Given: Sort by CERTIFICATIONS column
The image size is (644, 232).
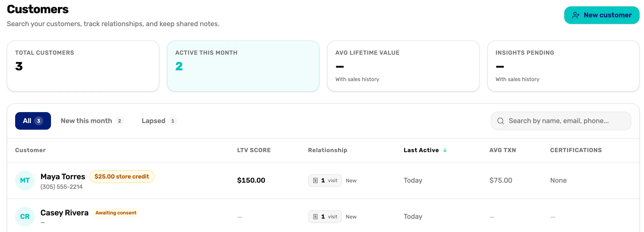Looking at the screenshot, I should [x=576, y=150].
